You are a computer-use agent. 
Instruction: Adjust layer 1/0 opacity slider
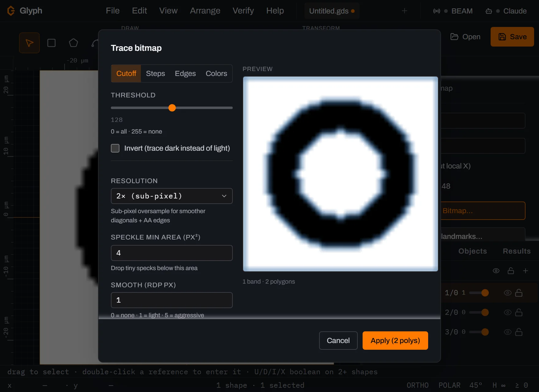click(x=479, y=293)
